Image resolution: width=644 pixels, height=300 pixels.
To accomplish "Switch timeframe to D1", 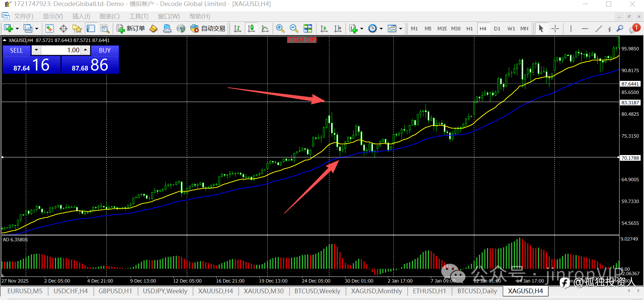I will tap(497, 29).
